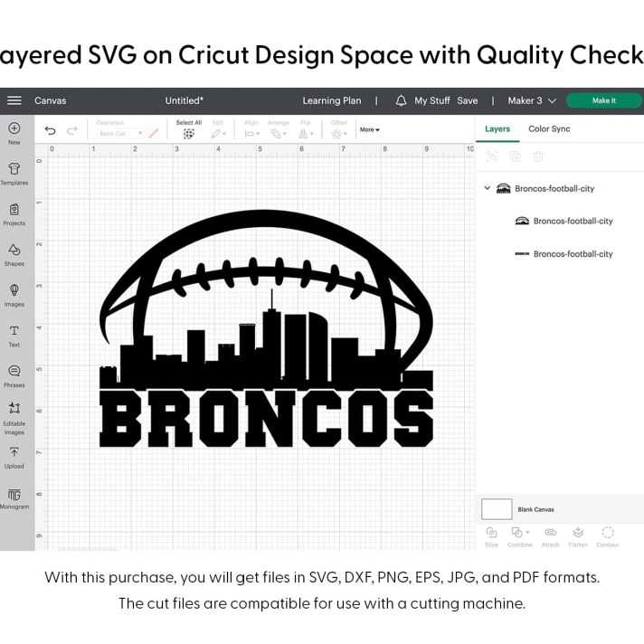
Task: Select the football outline layer
Action: tap(563, 221)
